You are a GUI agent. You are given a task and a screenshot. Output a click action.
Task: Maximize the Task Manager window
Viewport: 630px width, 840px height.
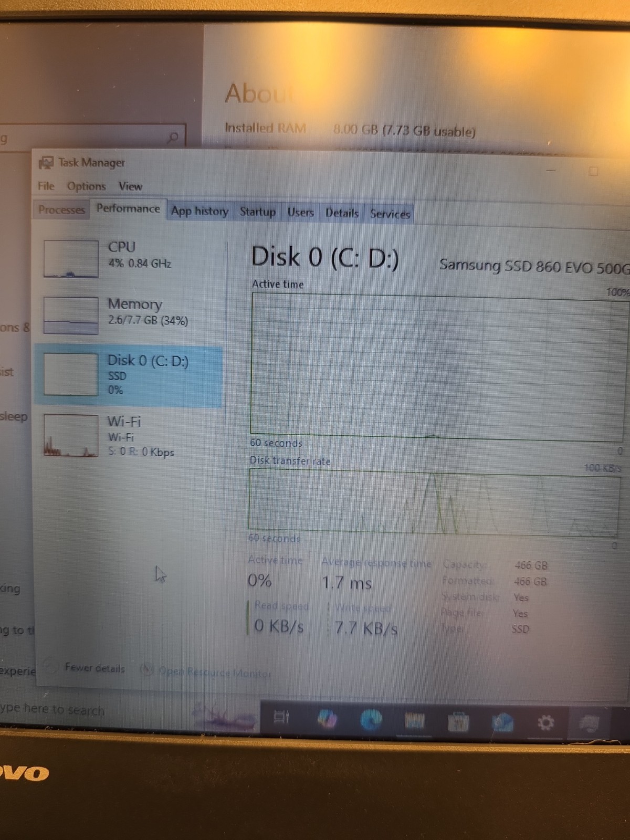coord(593,171)
